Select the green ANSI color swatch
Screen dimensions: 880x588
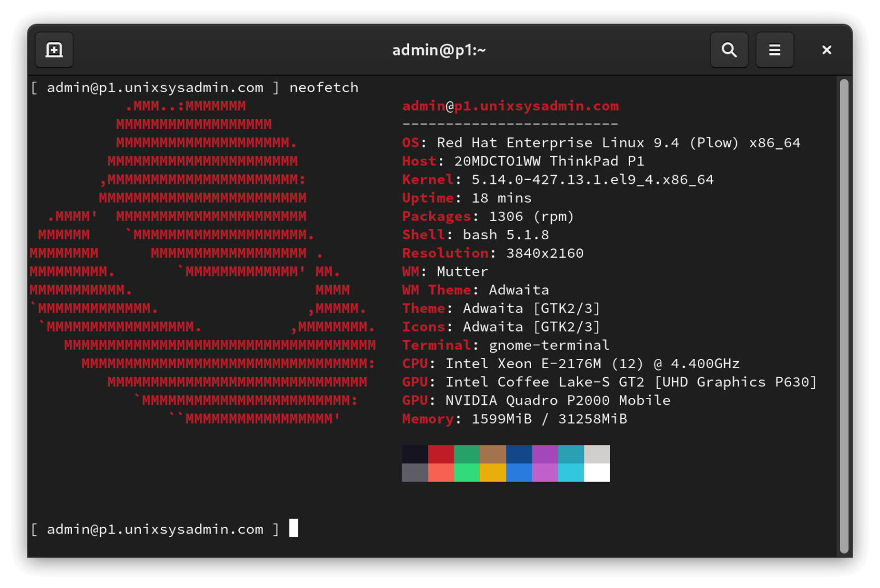[467, 455]
